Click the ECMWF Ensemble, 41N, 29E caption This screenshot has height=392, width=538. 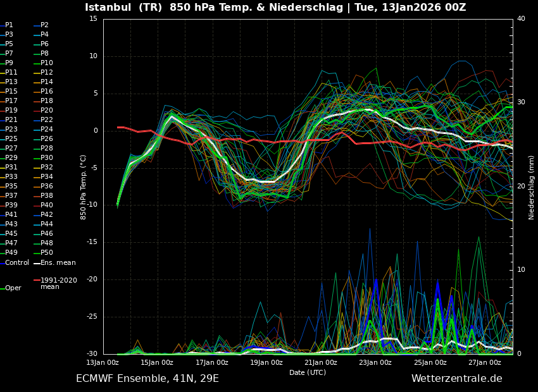147,379
